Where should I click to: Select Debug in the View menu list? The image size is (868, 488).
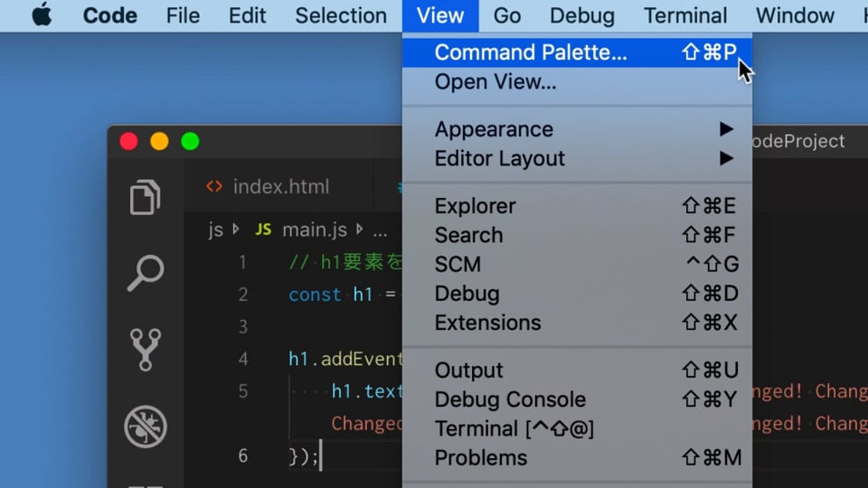point(577,294)
